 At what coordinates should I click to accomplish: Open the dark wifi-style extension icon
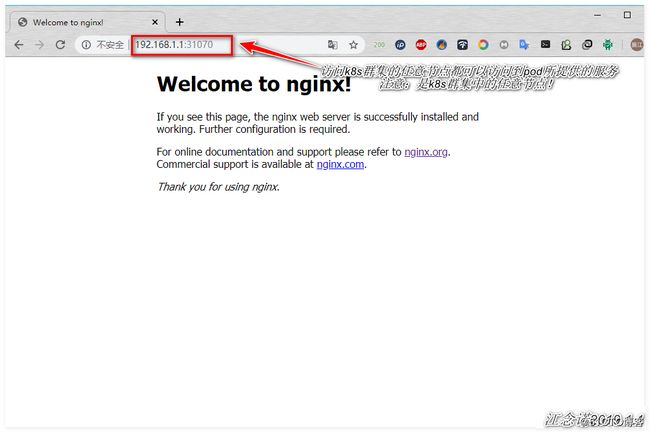click(463, 45)
